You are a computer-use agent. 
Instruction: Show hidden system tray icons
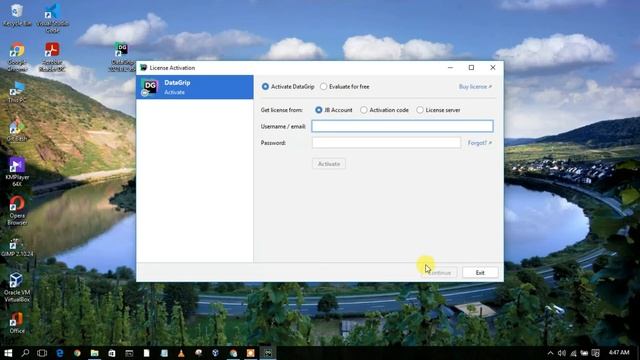[x=550, y=353]
